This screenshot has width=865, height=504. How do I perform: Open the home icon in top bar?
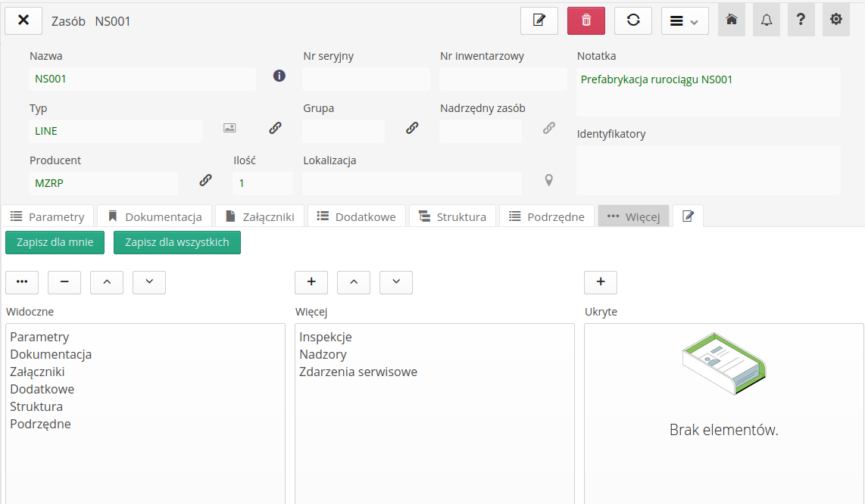click(x=731, y=20)
